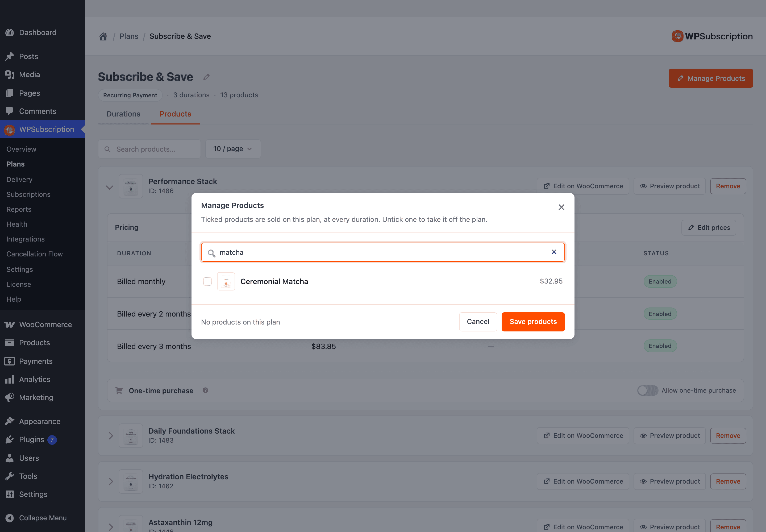Open Users menu
The width and height of the screenshot is (766, 532).
point(42,458)
